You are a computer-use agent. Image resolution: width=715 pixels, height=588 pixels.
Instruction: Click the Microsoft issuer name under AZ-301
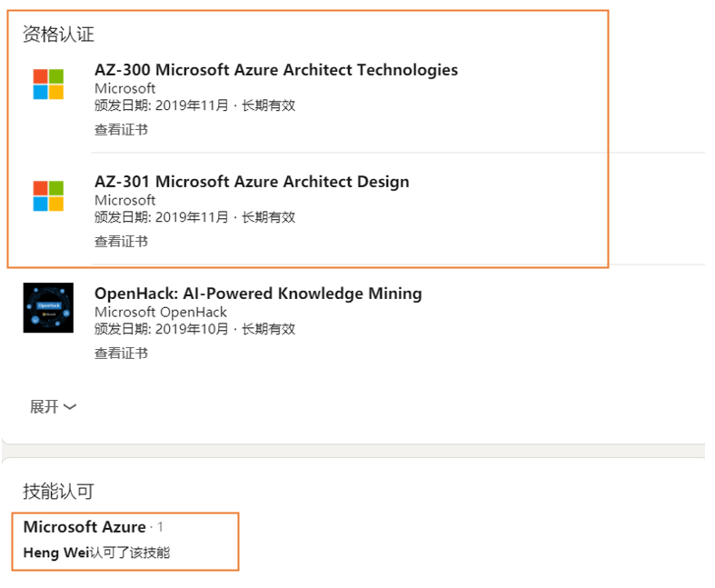pyautogui.click(x=125, y=200)
